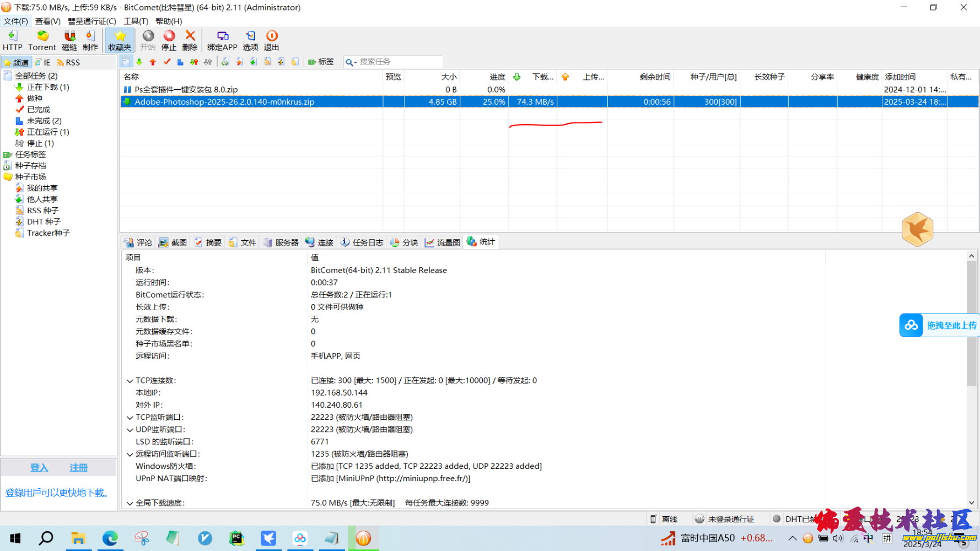
Task: Open the 工具(T) menu
Action: point(136,21)
